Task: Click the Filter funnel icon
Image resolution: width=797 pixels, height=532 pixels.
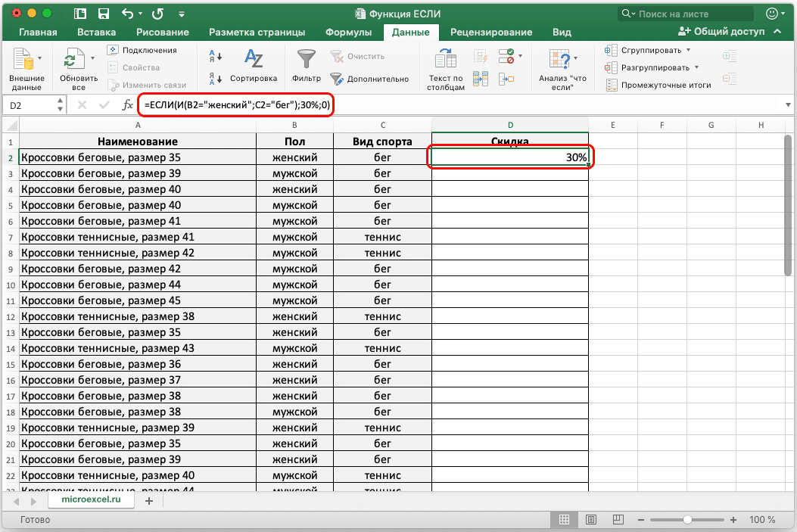Action: (x=306, y=60)
